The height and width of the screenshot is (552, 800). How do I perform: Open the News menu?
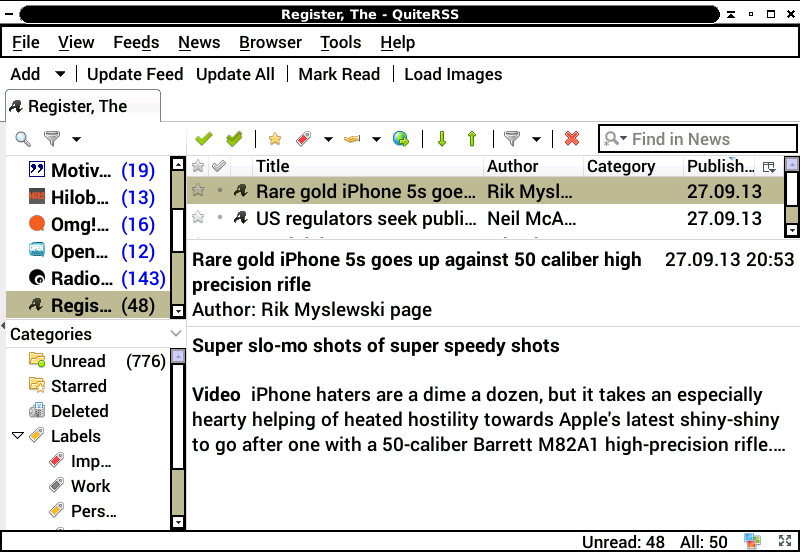199,42
